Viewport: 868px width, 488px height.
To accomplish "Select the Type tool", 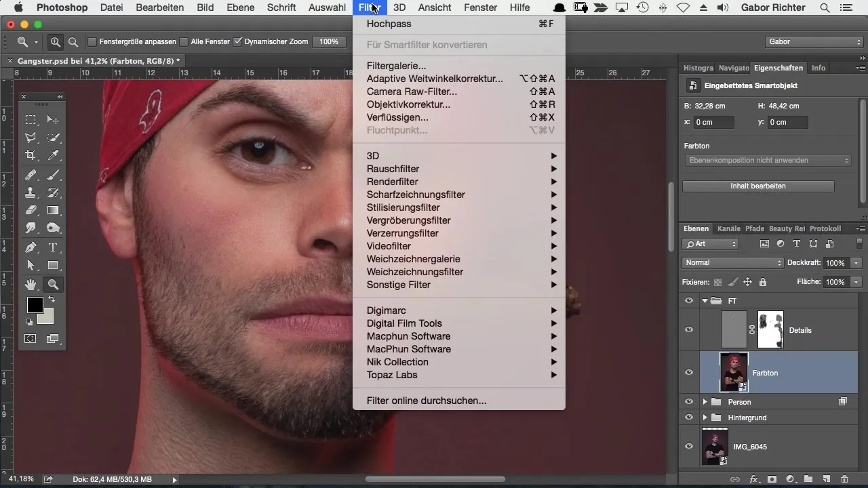I will 53,247.
